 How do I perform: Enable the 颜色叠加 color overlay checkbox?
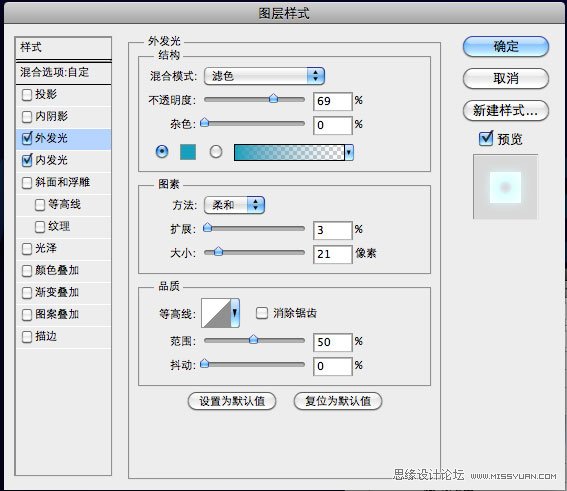[x=27, y=271]
